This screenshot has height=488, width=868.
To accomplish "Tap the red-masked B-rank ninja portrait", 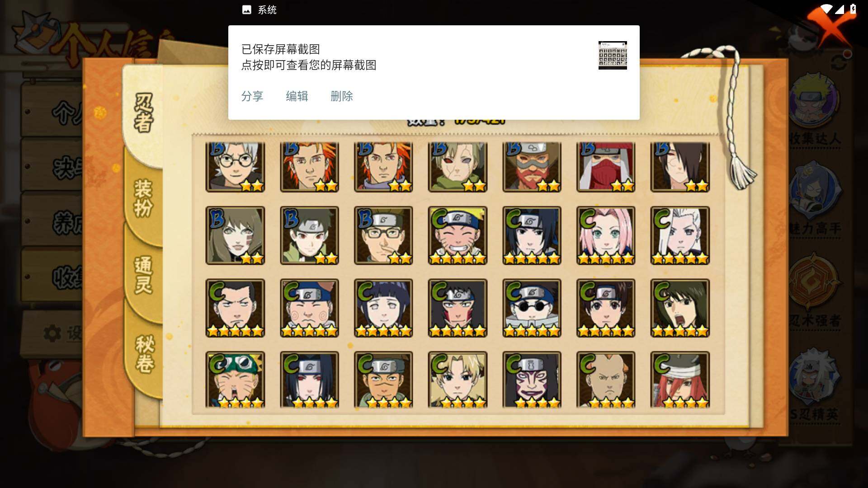I will pos(606,167).
